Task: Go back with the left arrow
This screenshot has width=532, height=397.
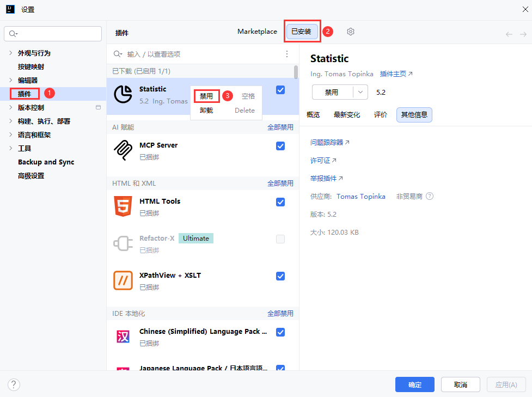Action: tap(509, 34)
